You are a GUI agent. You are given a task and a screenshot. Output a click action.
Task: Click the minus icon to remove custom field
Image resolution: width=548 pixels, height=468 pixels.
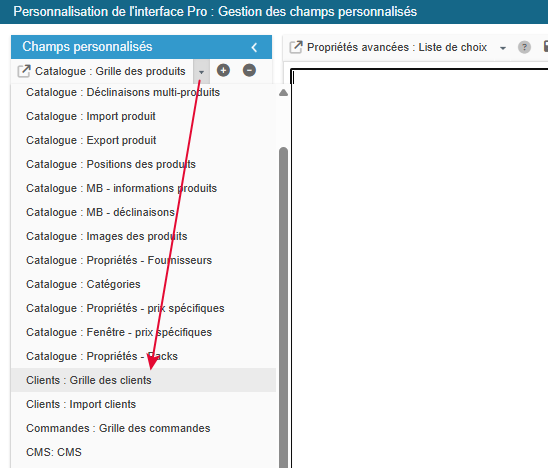click(249, 71)
